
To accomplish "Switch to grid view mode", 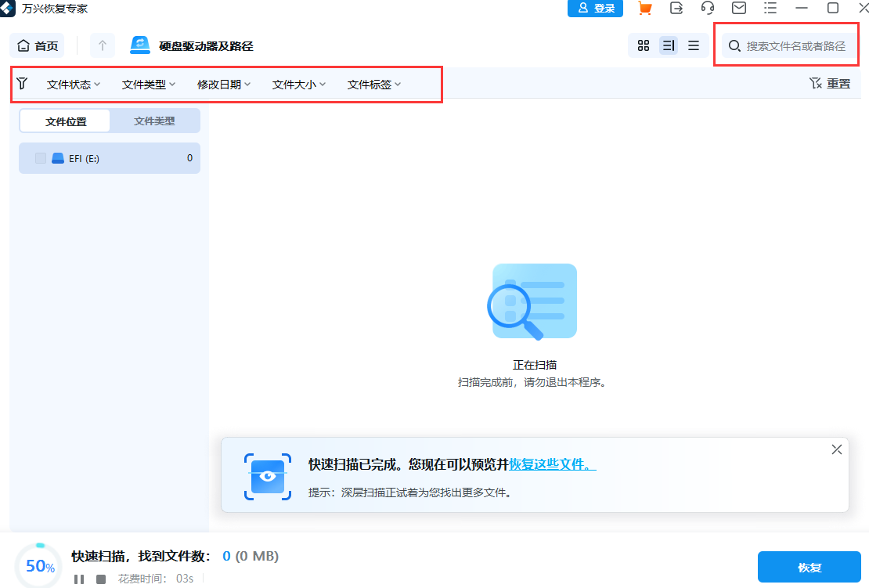I will coord(644,45).
